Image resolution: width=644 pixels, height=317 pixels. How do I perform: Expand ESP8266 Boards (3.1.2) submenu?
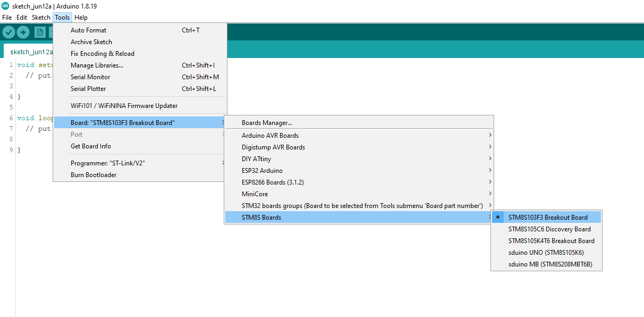coord(359,182)
